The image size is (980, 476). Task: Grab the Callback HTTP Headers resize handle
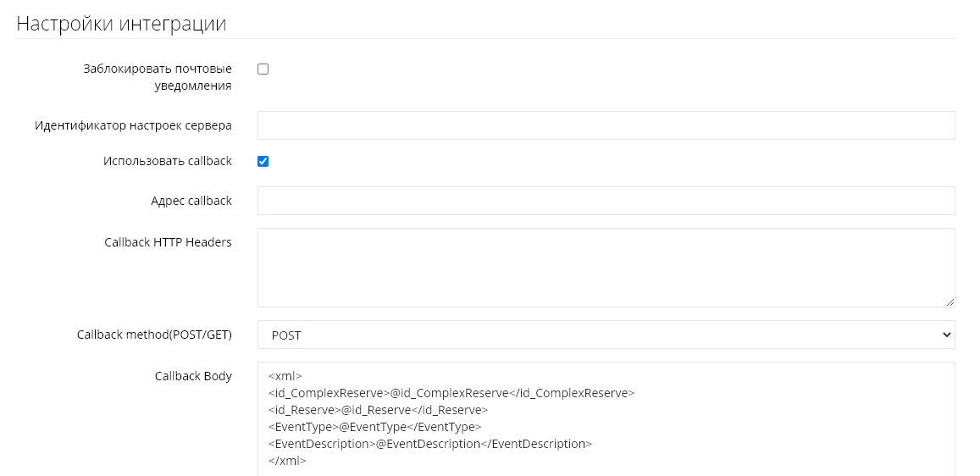pos(950,302)
